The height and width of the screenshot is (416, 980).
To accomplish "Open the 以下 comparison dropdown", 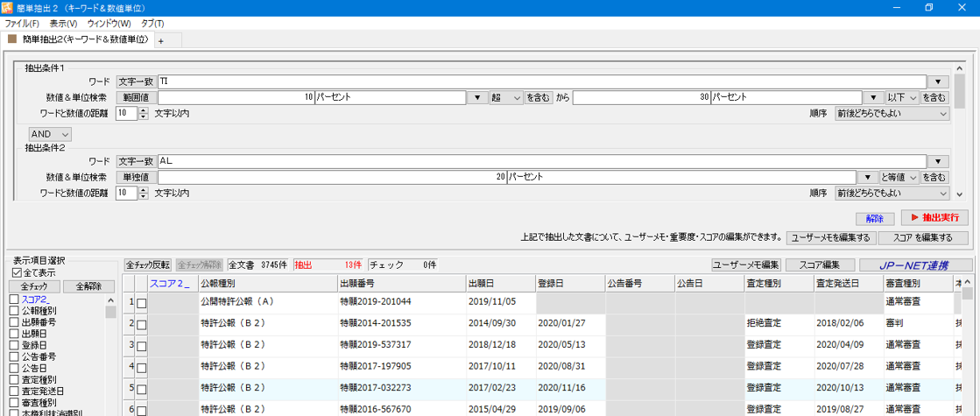I will [902, 98].
